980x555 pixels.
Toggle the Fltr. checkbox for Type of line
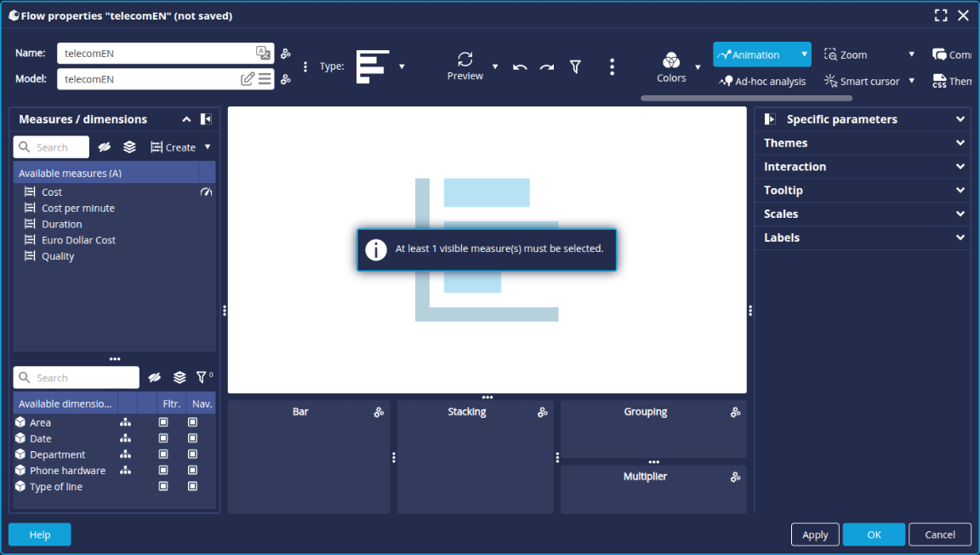[x=163, y=487]
